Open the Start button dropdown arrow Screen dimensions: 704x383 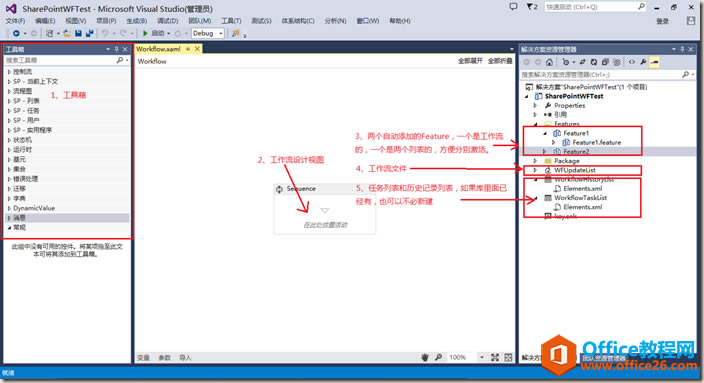pyautogui.click(x=169, y=33)
